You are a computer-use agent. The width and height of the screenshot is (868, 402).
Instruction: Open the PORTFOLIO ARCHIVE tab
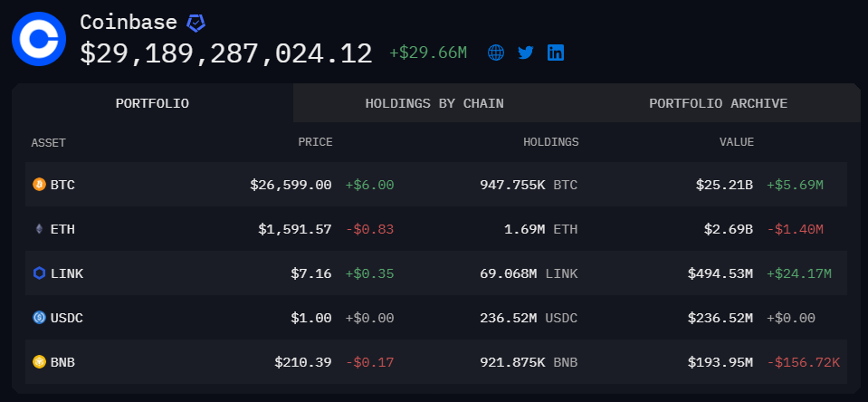tap(718, 103)
